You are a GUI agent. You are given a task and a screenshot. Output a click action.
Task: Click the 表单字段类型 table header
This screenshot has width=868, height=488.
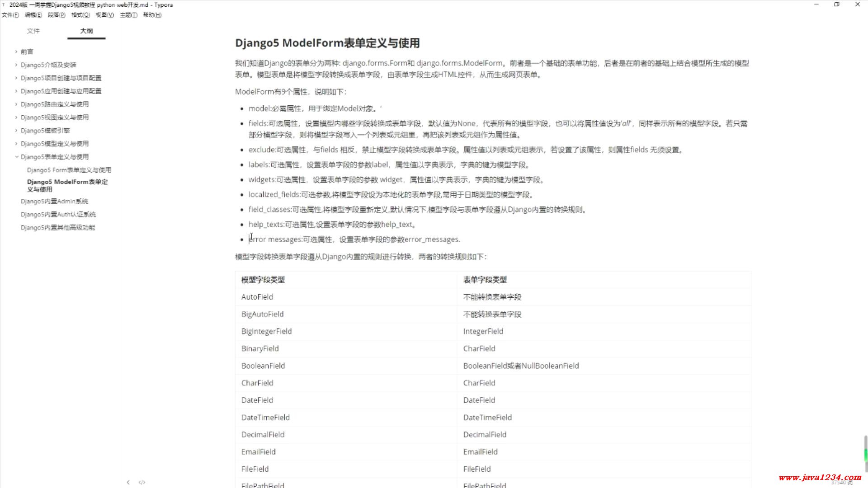(485, 280)
